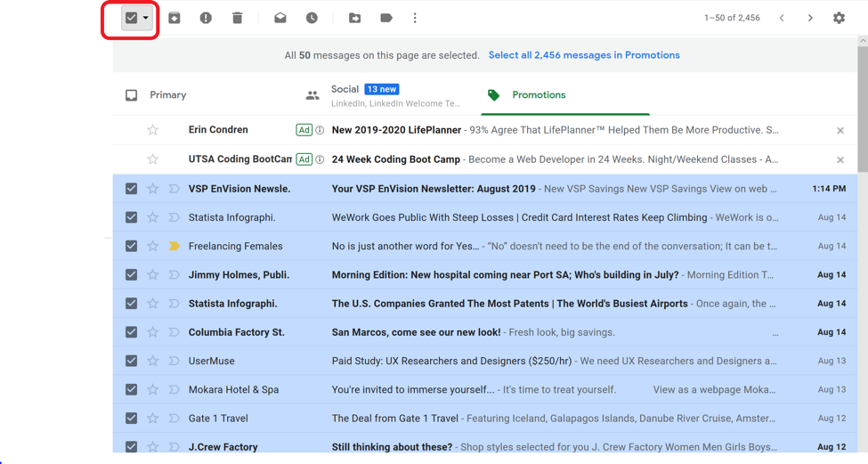Uncheck the VSP EnVision Newsletter message
Image resolution: width=868 pixels, height=464 pixels.
(132, 189)
